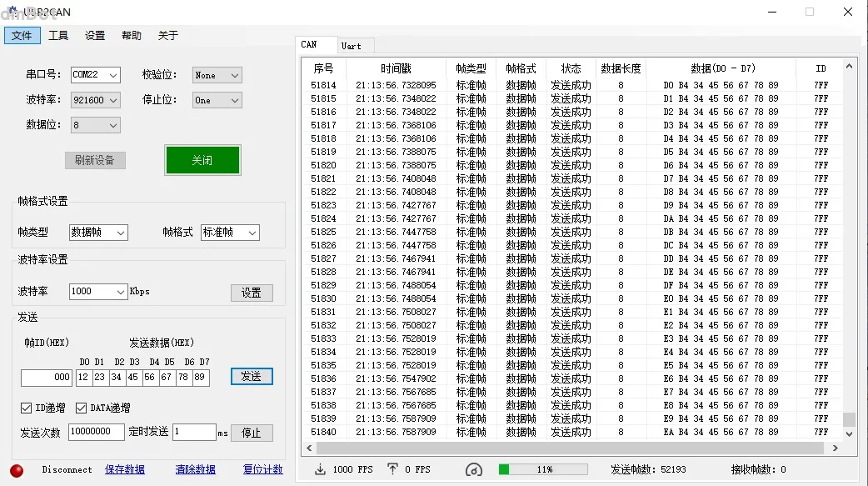
Task: Click the download FPS arrow icon
Action: 320,469
